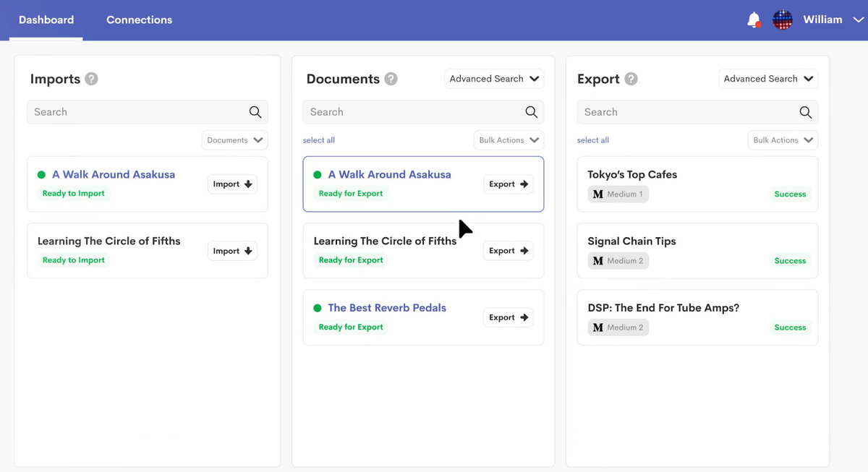Click Ready for Export under Circle of Fifths
The image size is (868, 472).
(x=351, y=260)
